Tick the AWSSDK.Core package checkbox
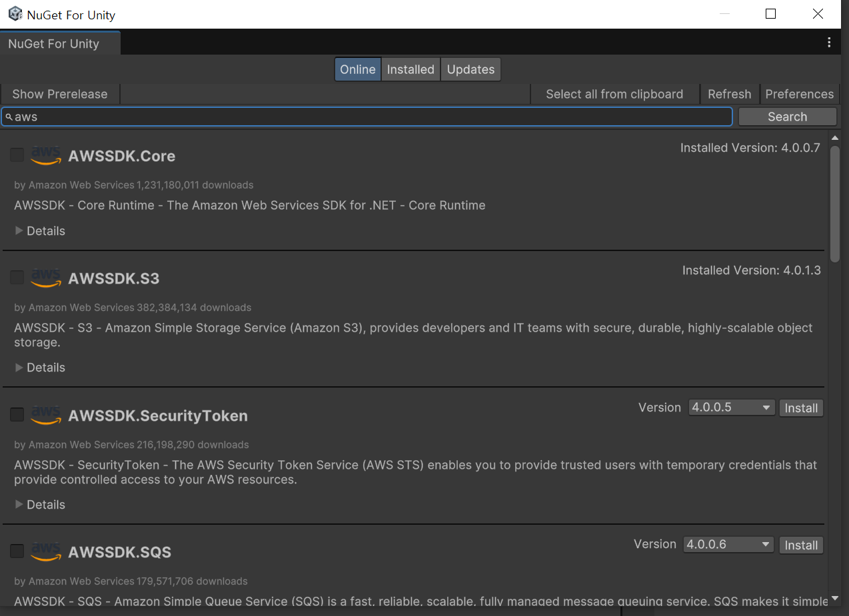This screenshot has height=616, width=849. tap(17, 155)
